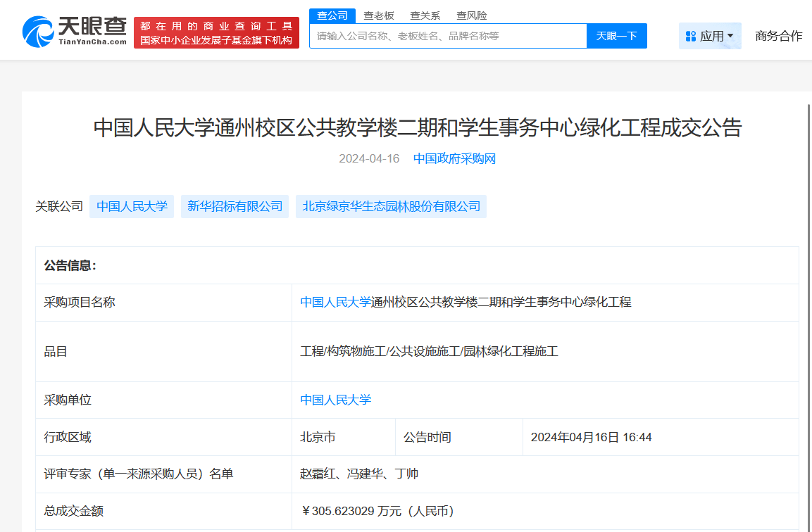Image resolution: width=812 pixels, height=532 pixels.
Task: Open the 中国政府采购网 source link
Action: pos(454,159)
